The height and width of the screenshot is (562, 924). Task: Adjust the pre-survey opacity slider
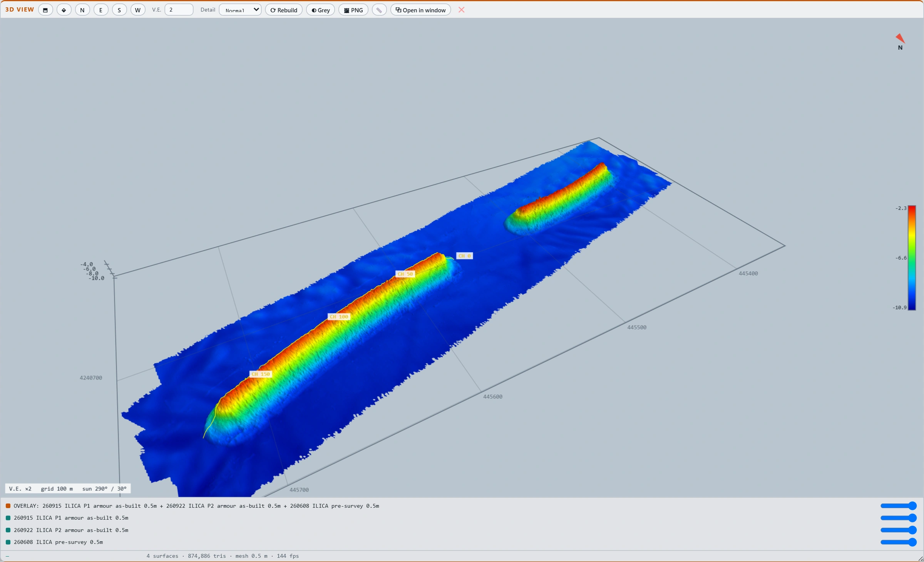[899, 542]
